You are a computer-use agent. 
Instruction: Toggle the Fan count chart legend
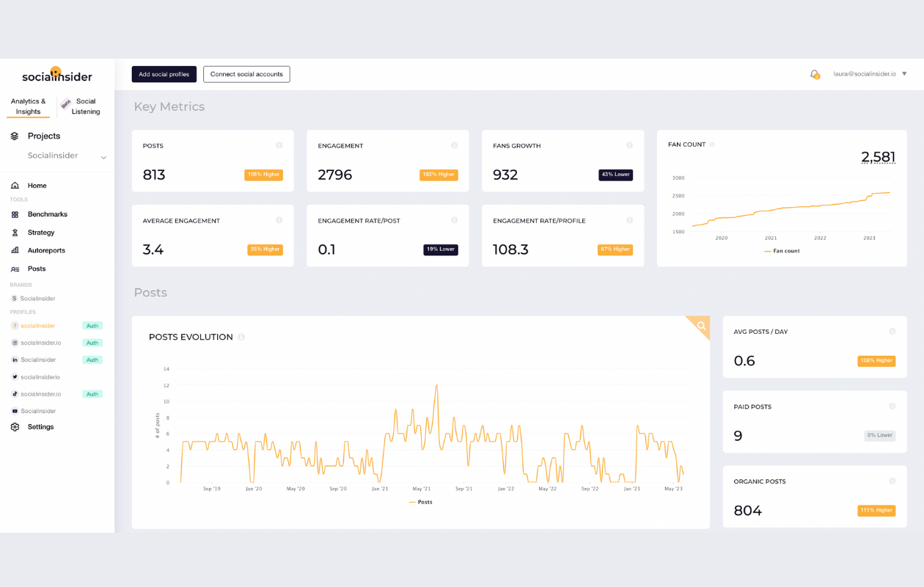782,251
